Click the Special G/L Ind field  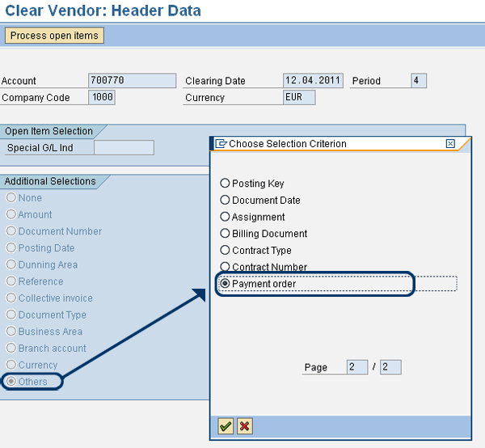[x=124, y=147]
